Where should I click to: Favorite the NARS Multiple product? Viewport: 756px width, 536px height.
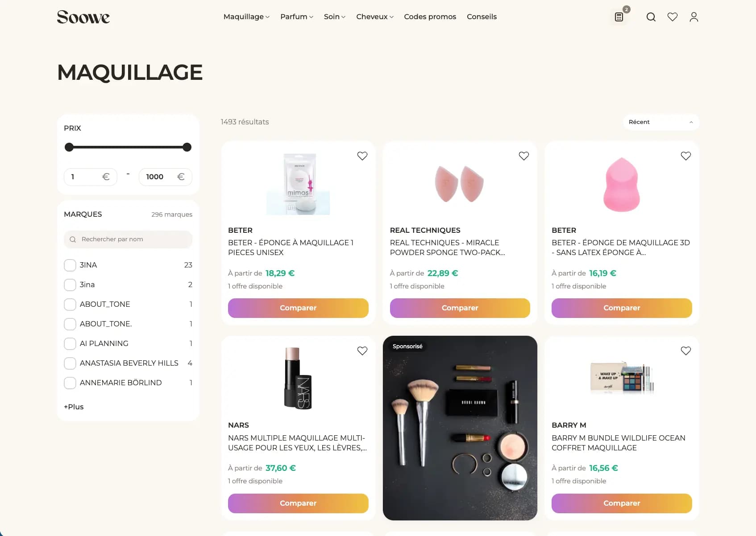[x=362, y=351]
